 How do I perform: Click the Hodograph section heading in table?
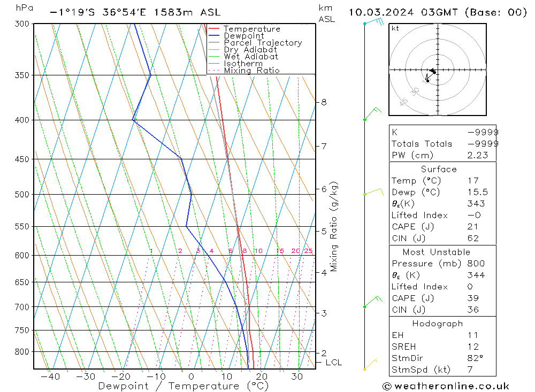point(438,324)
